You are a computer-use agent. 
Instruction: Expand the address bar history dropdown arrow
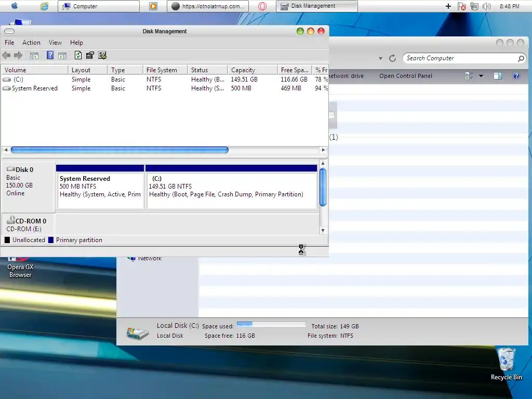tap(380, 58)
